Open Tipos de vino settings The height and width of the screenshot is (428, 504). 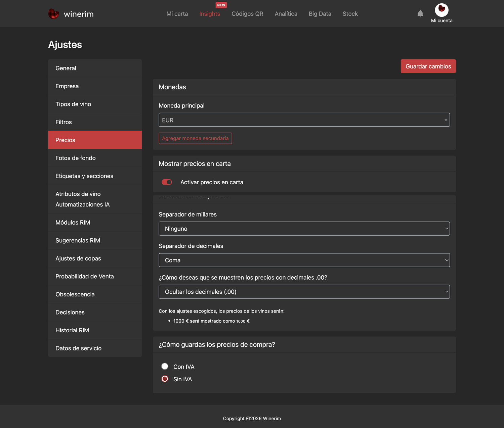[95, 104]
